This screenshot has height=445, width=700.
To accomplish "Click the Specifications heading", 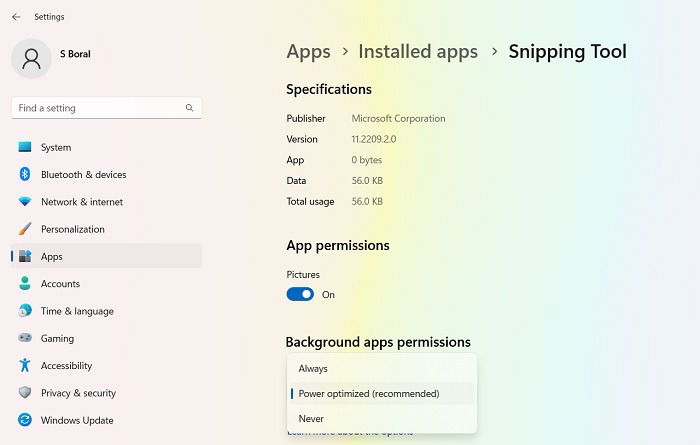I will point(329,89).
